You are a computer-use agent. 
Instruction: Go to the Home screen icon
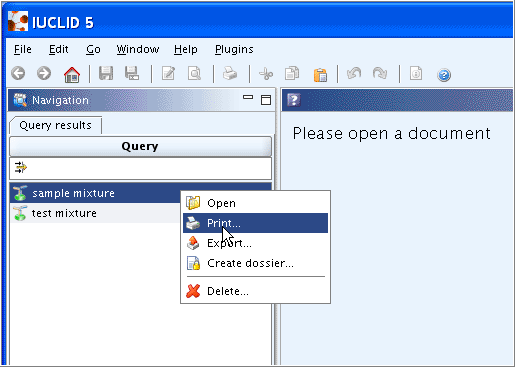tap(72, 74)
